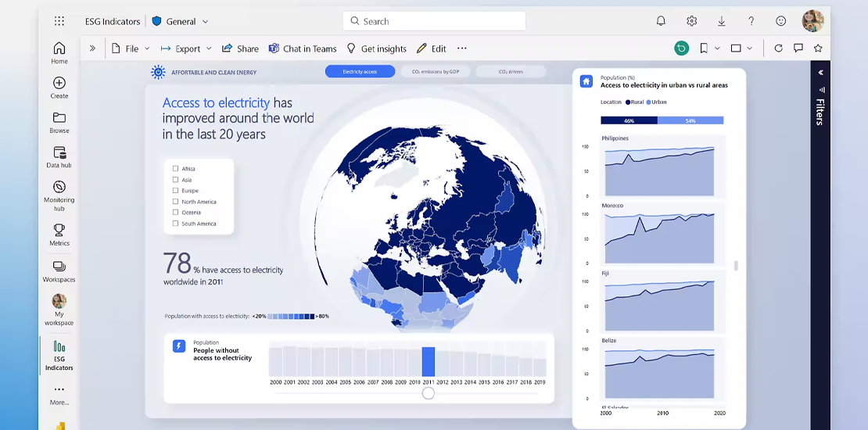
Task: Open comments pane icon
Action: pos(798,48)
